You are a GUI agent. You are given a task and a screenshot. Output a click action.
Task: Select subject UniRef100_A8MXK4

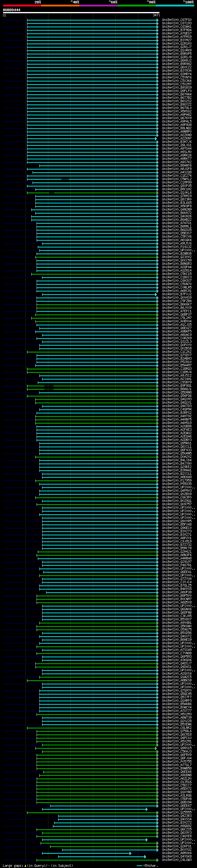point(177,853)
